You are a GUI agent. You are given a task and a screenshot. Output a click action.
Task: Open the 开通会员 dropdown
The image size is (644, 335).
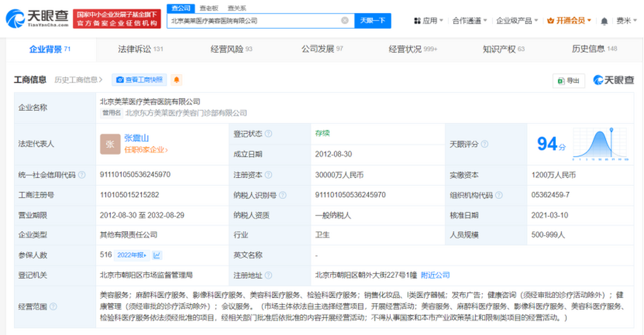click(x=569, y=20)
